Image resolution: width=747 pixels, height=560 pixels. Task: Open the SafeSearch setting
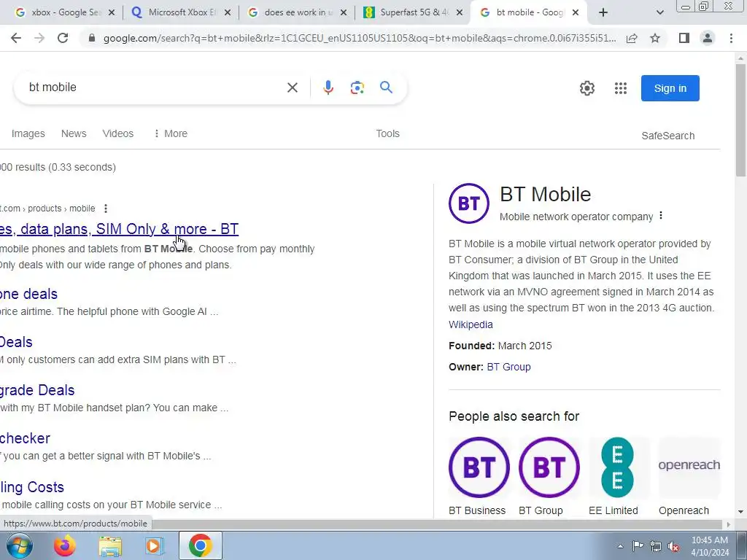tap(668, 136)
